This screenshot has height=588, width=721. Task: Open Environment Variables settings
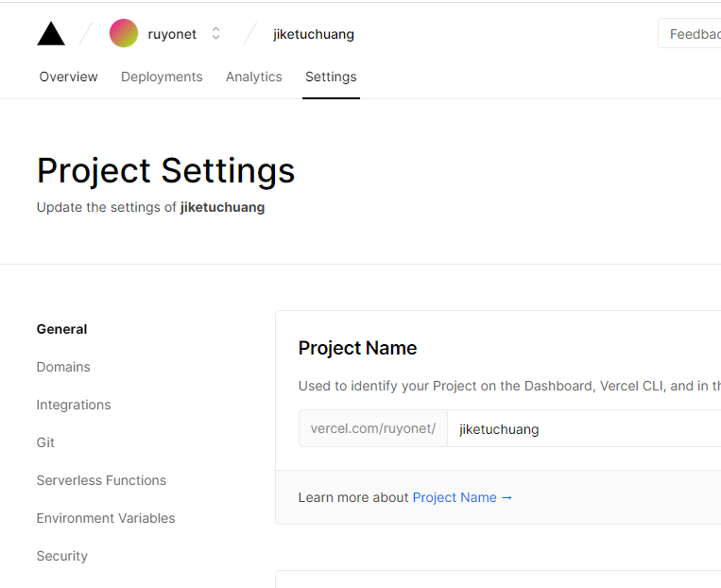coord(106,518)
